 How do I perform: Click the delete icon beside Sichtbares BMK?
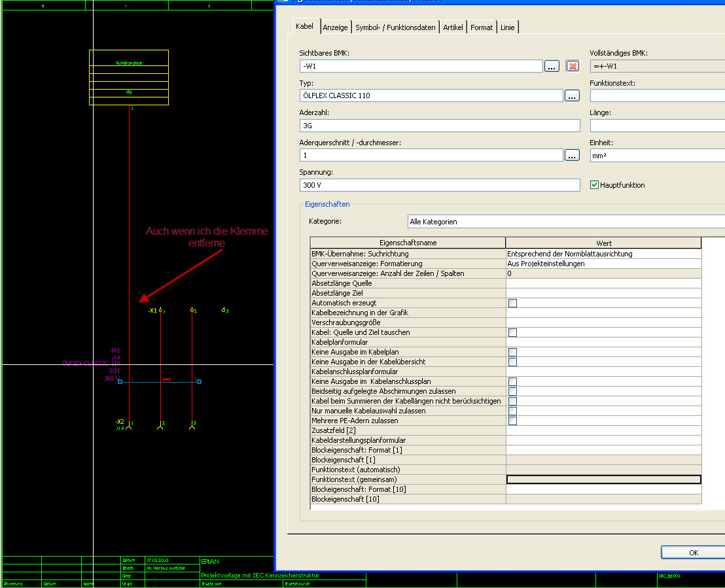point(573,66)
